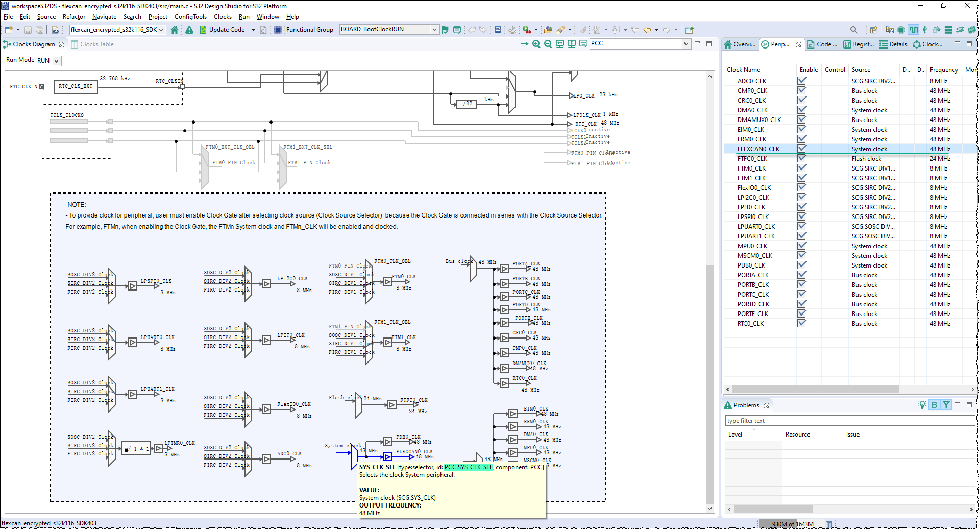Click the Frequency column header
The image size is (980, 531).
(943, 70)
